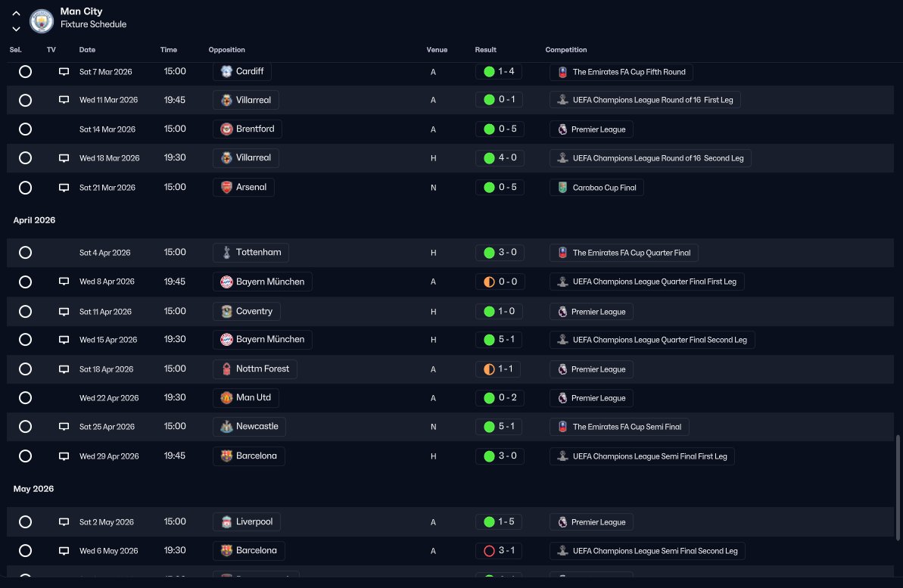
Task: Select the radio button for Cardiff fixture
Action: pyautogui.click(x=25, y=71)
